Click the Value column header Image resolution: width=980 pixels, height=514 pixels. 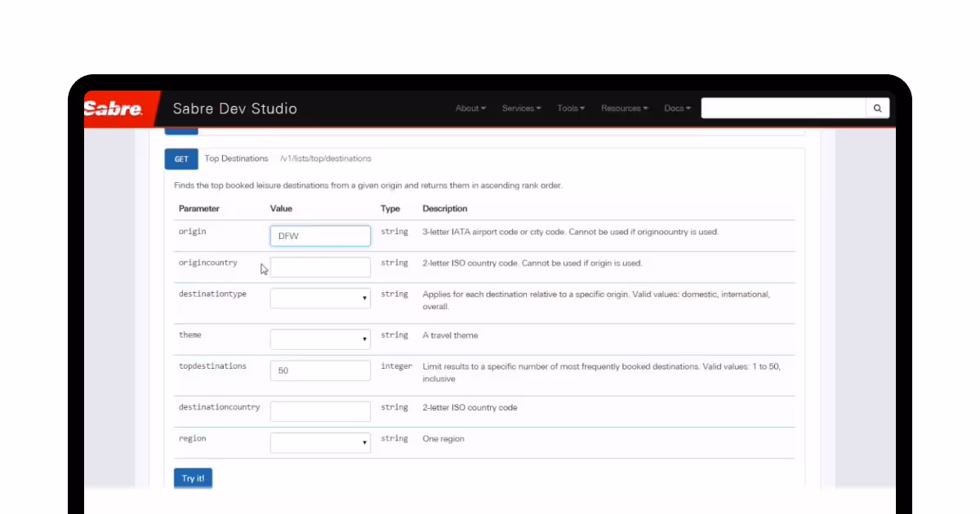coord(281,209)
